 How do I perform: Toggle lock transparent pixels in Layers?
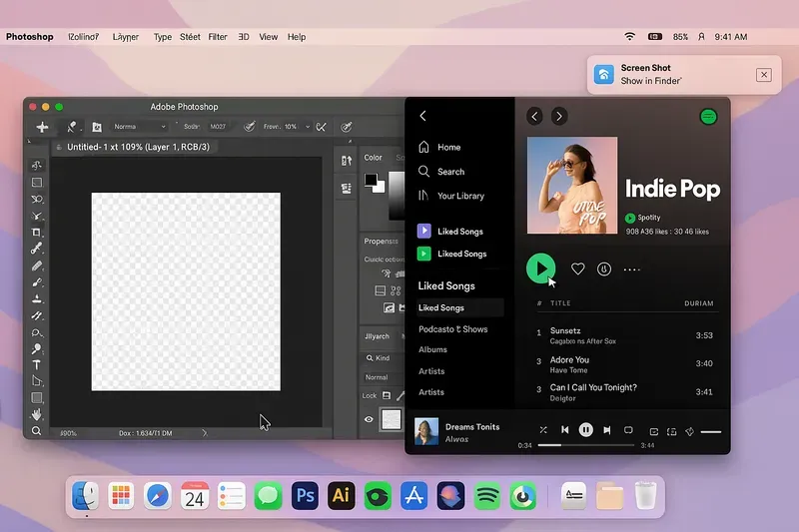[387, 395]
